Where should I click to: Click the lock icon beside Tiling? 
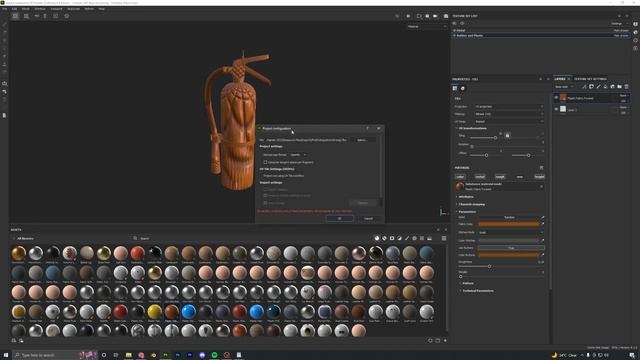pos(507,135)
